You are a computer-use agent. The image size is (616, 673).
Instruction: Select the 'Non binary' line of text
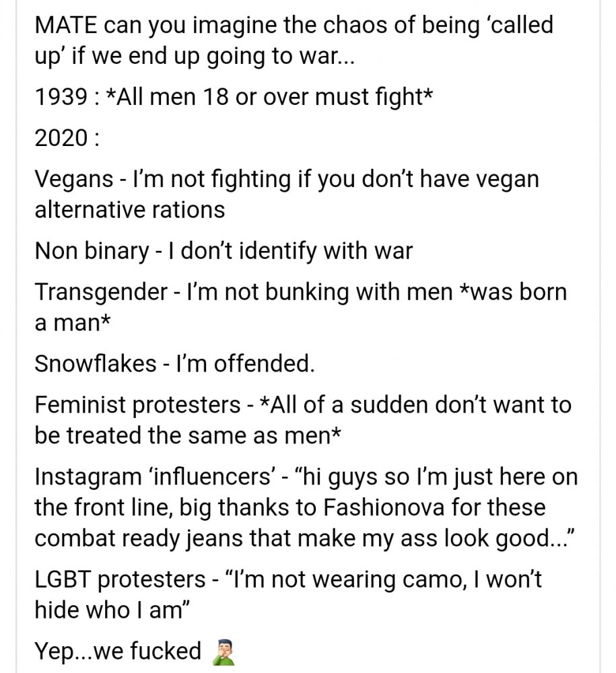pyautogui.click(x=224, y=251)
